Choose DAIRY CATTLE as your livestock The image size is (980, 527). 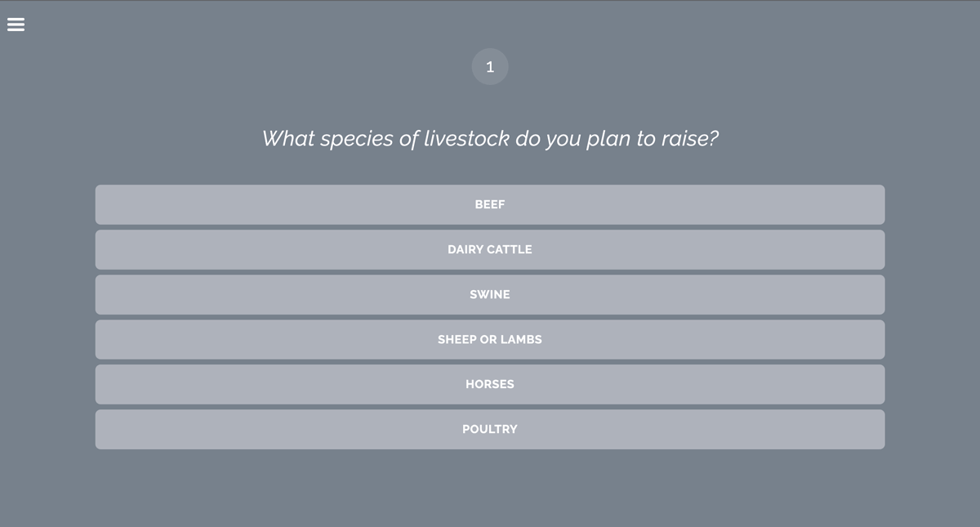490,249
